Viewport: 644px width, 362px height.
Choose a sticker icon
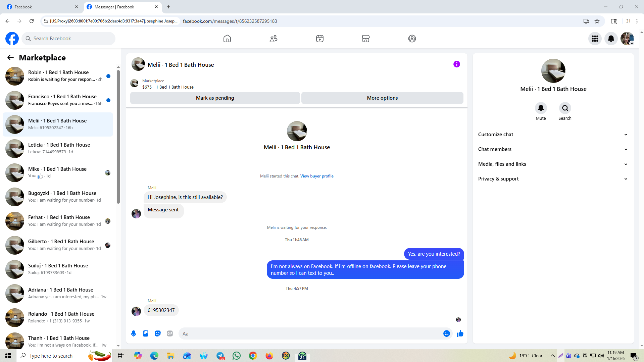(158, 333)
